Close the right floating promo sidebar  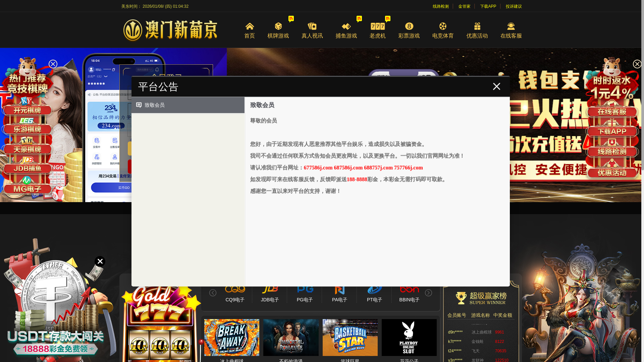pos(637,64)
